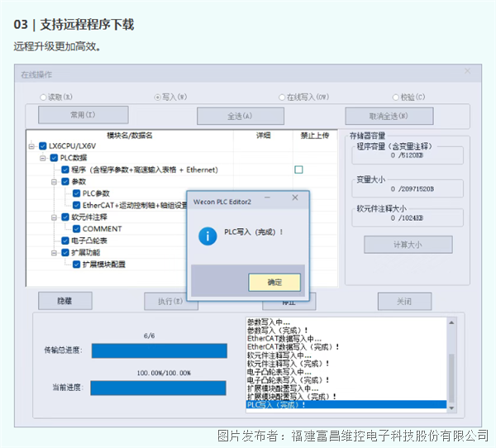Toggle the COMMENT checkbox
The width and height of the screenshot is (496, 448).
point(77,229)
